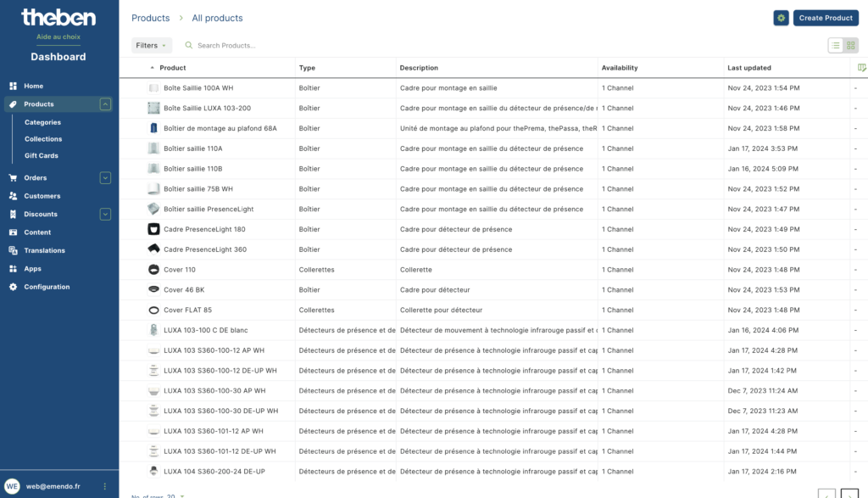Open the Translations sidebar icon

click(x=13, y=250)
